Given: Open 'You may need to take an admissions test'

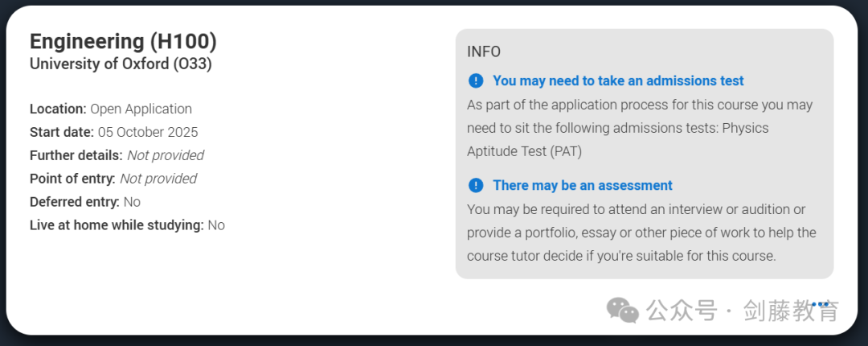Looking at the screenshot, I should pyautogui.click(x=618, y=81).
